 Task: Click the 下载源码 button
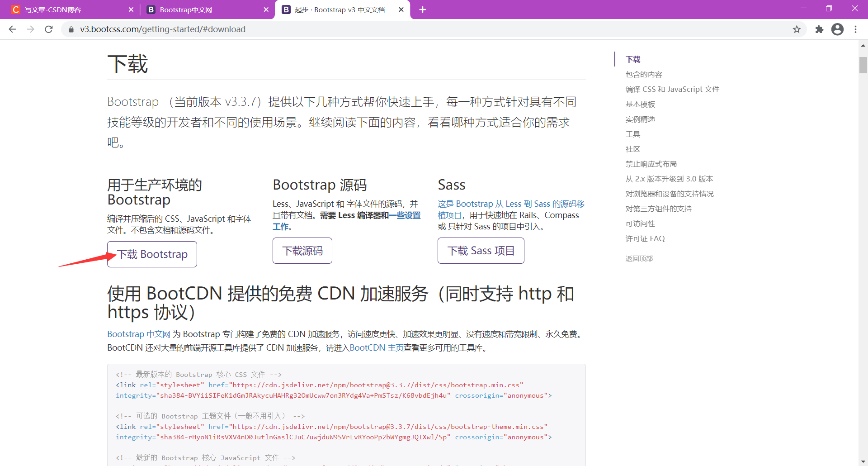point(302,251)
